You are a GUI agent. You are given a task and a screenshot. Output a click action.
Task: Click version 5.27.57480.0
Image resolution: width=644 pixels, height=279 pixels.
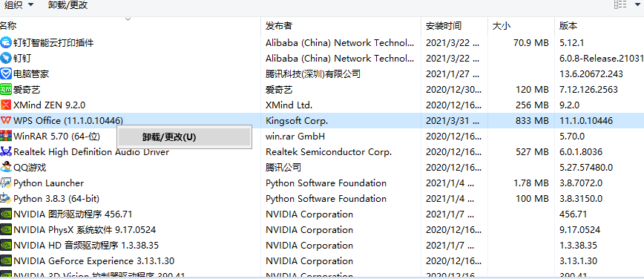tap(586, 167)
